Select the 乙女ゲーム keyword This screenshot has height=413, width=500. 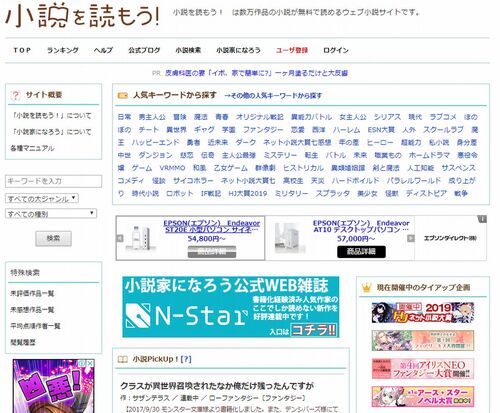tap(231, 168)
